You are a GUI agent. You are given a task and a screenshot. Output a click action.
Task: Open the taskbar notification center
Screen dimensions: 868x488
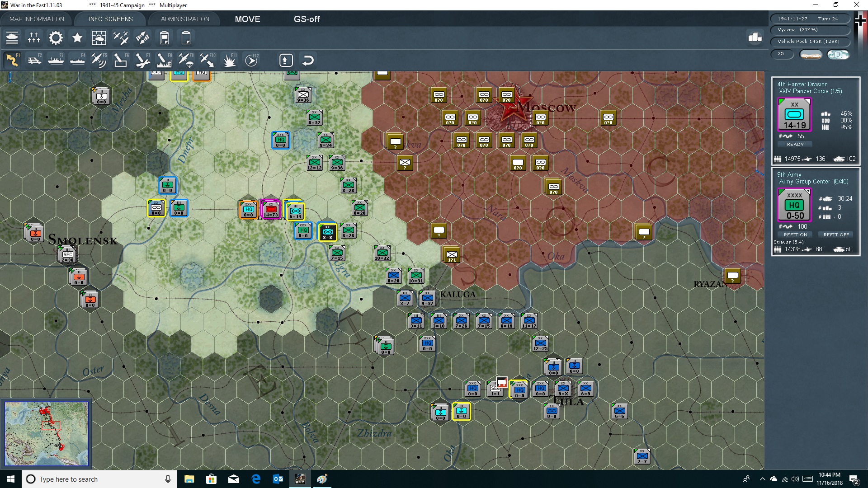(854, 479)
